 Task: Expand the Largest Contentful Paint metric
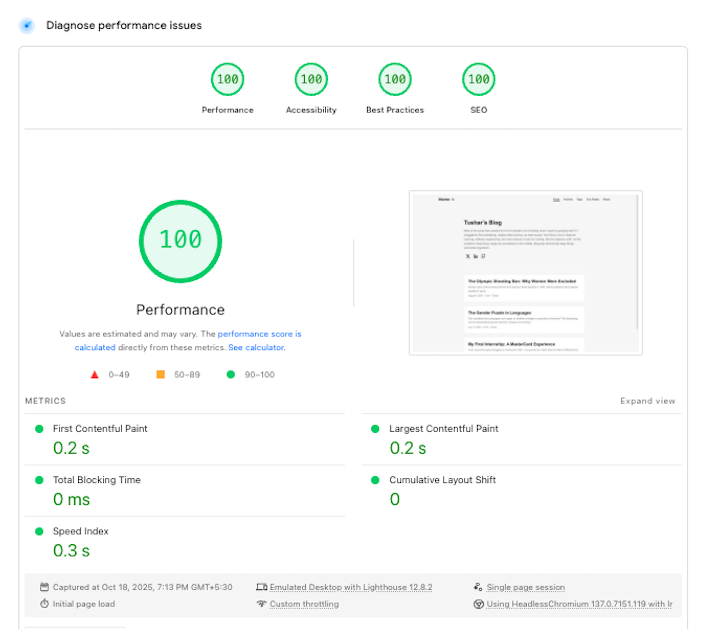[443, 429]
